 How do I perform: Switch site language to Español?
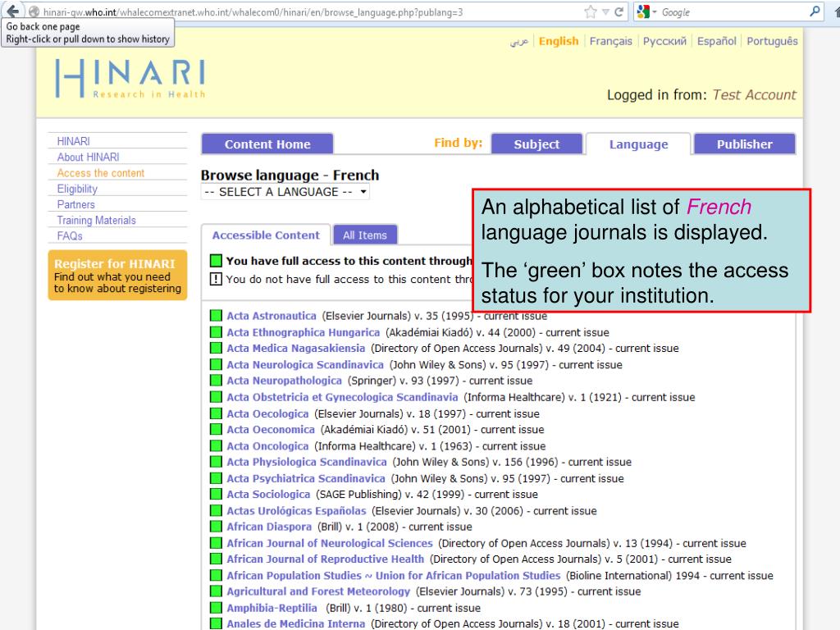click(717, 41)
